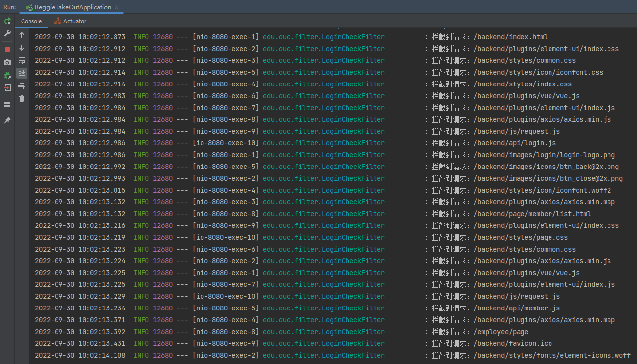Click the 'Run:' tool window label
This screenshot has width=637, height=364.
point(9,7)
